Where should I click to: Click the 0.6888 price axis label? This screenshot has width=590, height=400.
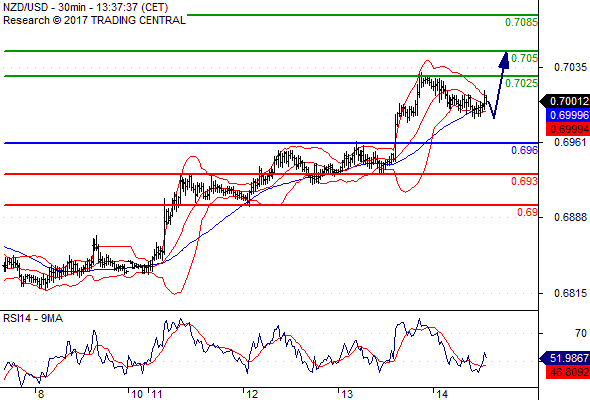pos(570,217)
